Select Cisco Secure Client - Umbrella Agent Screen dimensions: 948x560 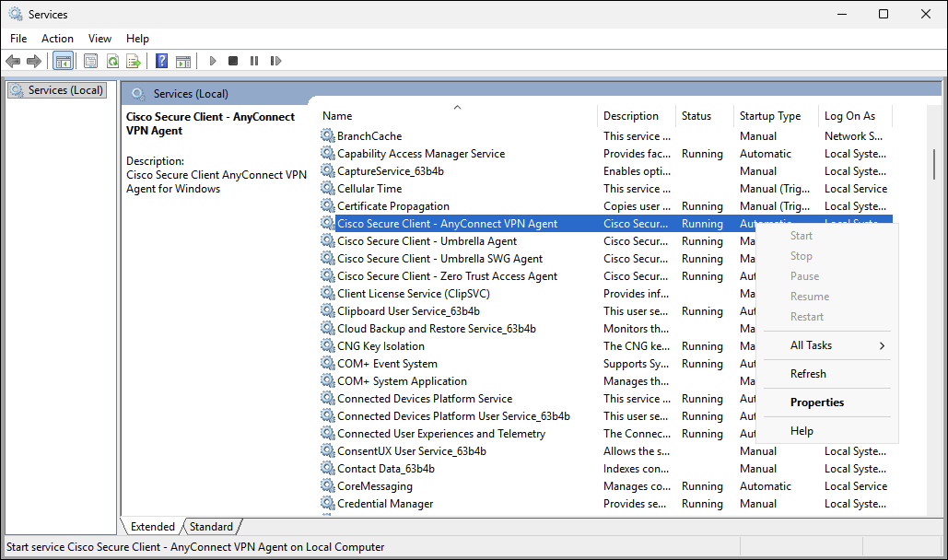point(427,241)
